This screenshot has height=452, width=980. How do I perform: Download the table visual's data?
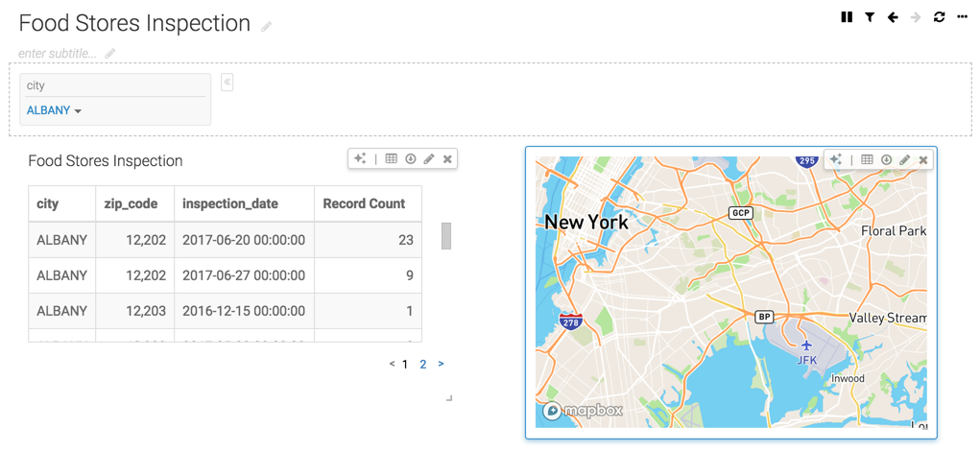tap(410, 159)
